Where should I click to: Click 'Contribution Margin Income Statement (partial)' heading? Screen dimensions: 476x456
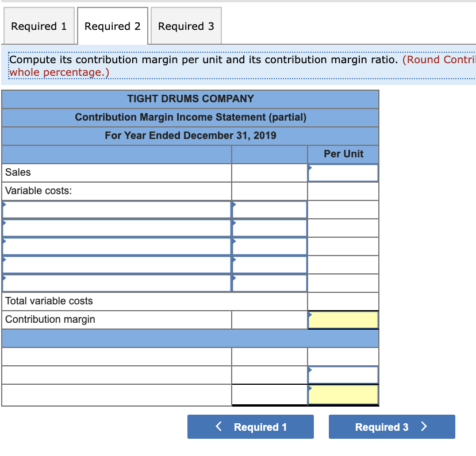click(x=190, y=117)
